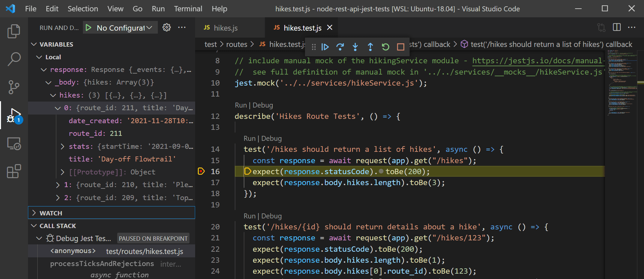Collapse the CALL STACK section

[34, 226]
